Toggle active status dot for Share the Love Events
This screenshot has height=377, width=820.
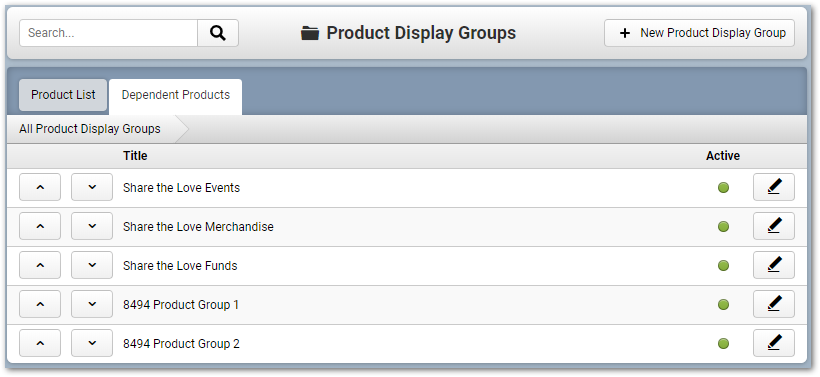pos(723,188)
